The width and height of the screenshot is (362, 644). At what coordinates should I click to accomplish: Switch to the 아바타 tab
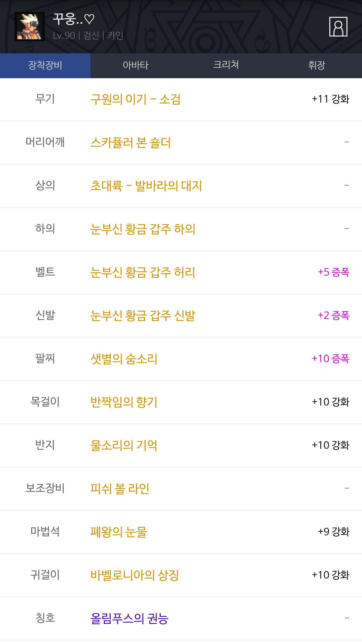pyautogui.click(x=136, y=65)
